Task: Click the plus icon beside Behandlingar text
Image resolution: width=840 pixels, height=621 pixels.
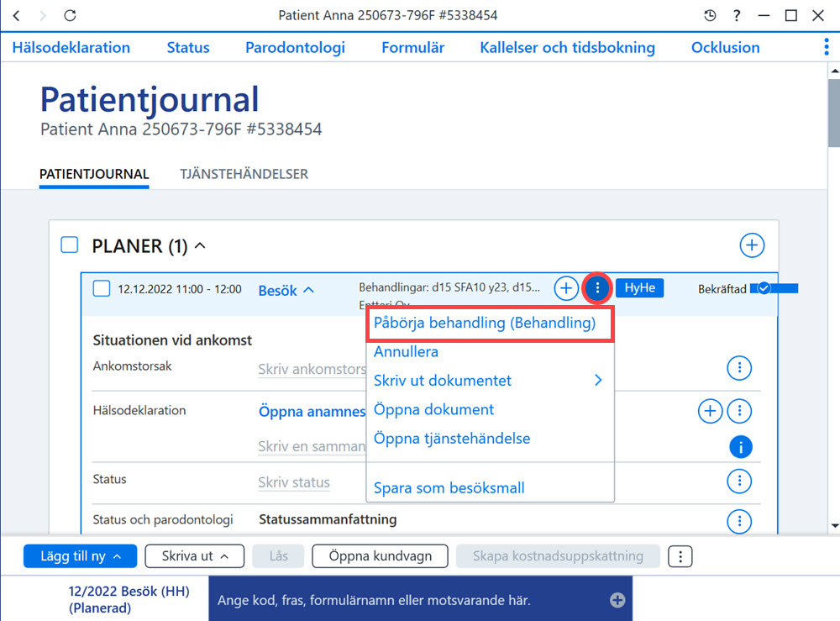Action: [x=565, y=288]
